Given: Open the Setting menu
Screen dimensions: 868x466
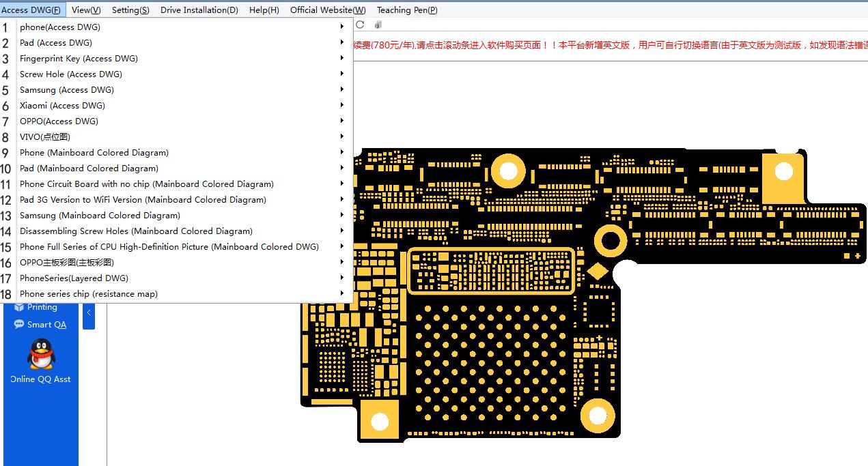Looking at the screenshot, I should (128, 10).
